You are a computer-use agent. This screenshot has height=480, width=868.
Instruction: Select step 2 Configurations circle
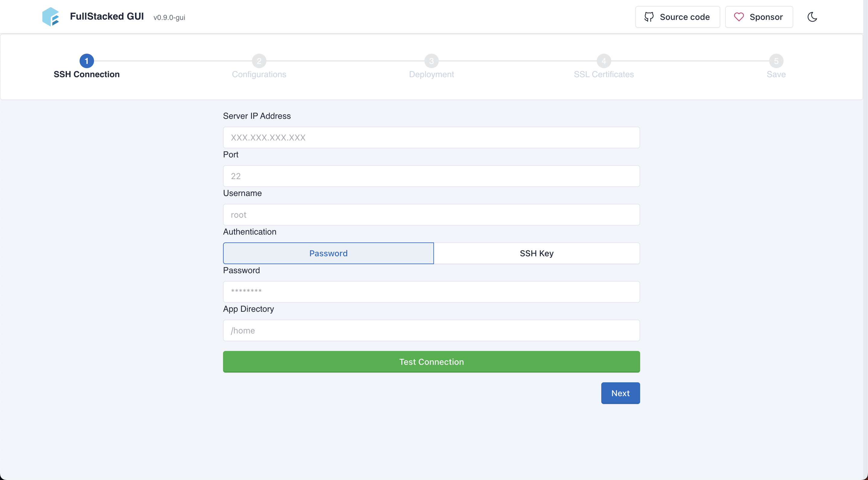tap(259, 61)
